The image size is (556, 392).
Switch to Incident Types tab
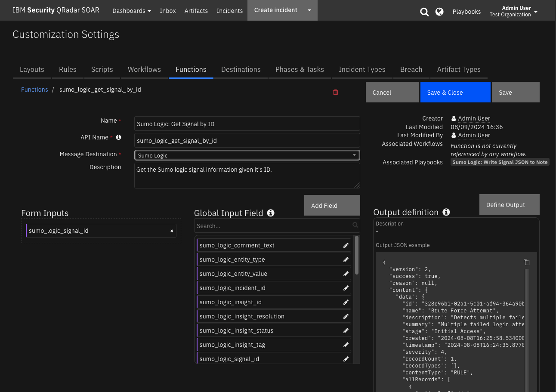point(362,69)
